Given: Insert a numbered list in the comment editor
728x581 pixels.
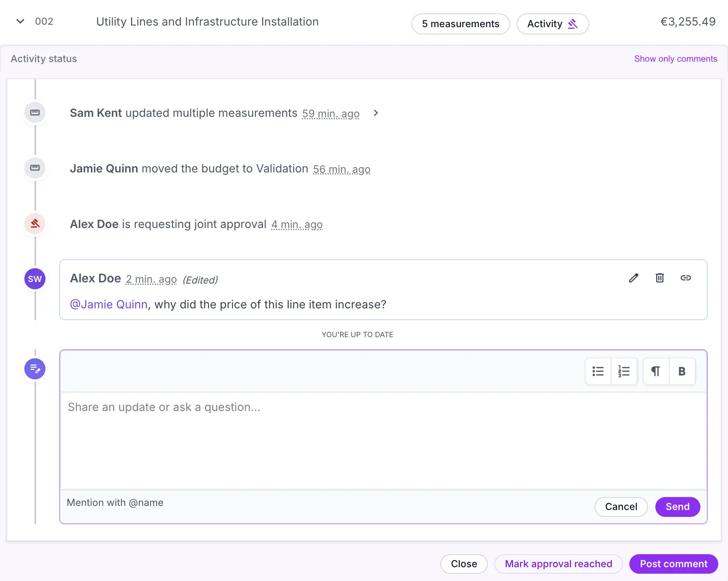Looking at the screenshot, I should coord(624,371).
